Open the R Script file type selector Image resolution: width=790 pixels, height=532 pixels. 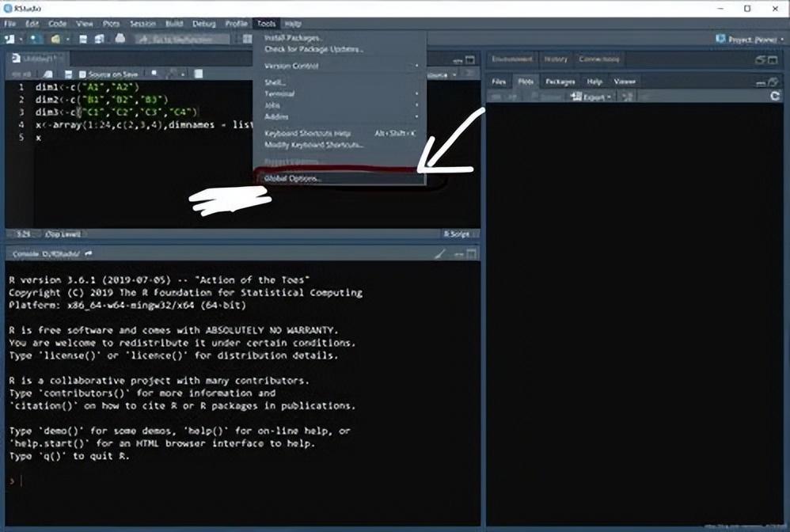[458, 234]
